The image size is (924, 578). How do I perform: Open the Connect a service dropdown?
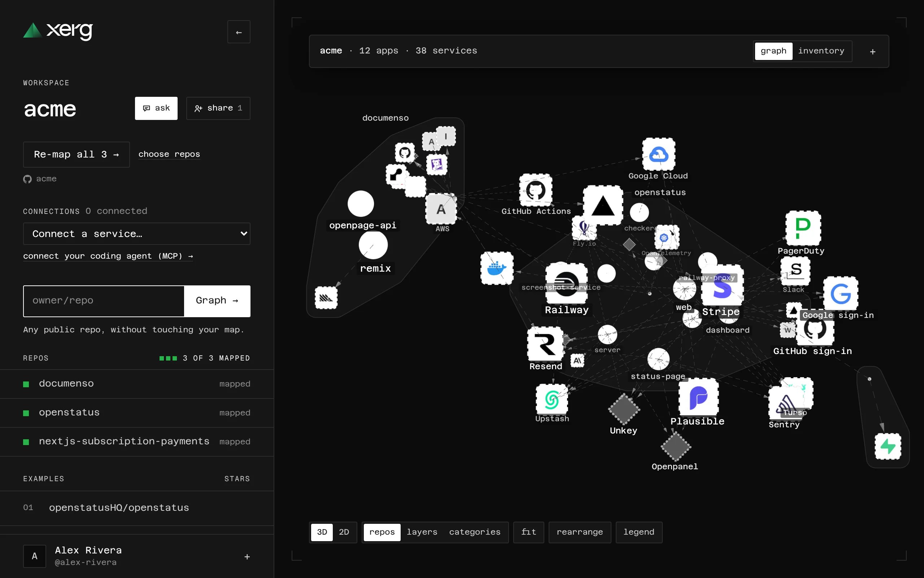137,234
